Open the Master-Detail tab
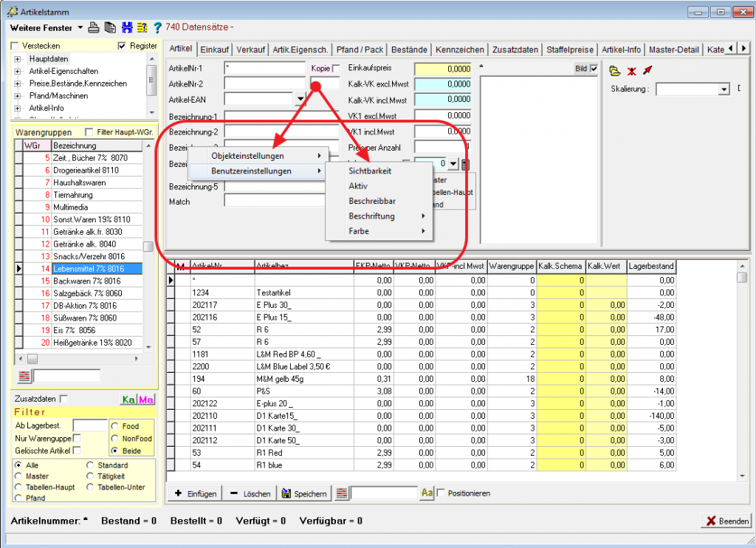Screen dimensions: 756x548 click(x=673, y=49)
